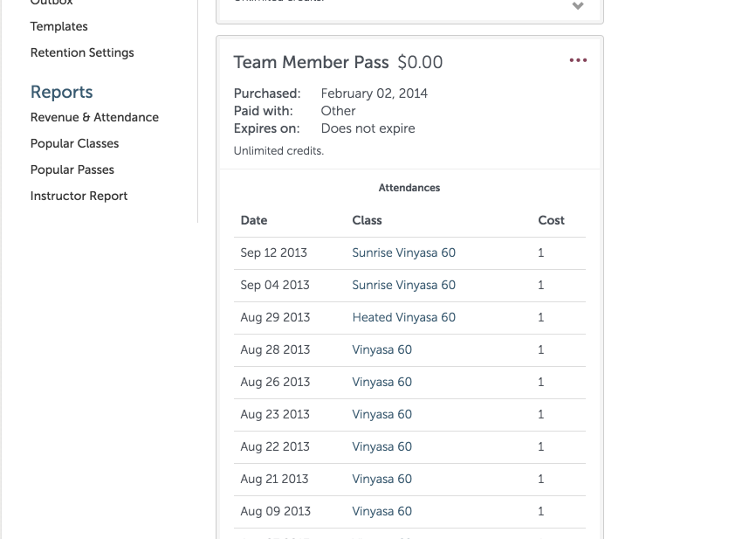Open Vinyasa 60 class from Aug 28 2013
Image resolution: width=756 pixels, height=539 pixels.
point(381,349)
